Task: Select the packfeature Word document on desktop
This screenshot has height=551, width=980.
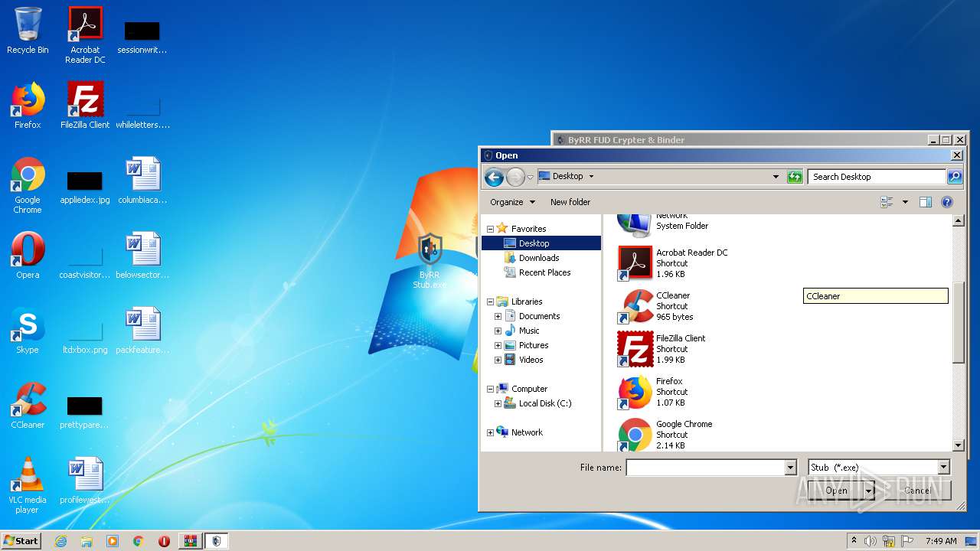Action: click(142, 331)
